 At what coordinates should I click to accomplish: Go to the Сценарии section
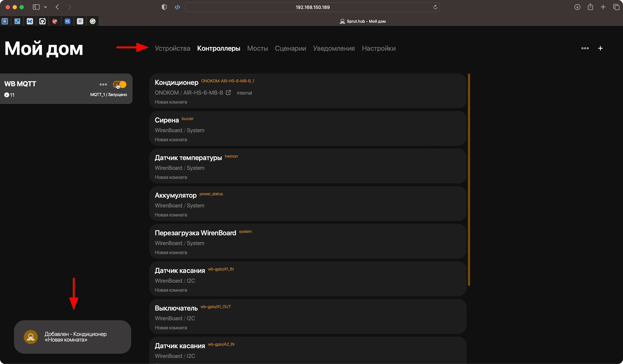tap(290, 48)
